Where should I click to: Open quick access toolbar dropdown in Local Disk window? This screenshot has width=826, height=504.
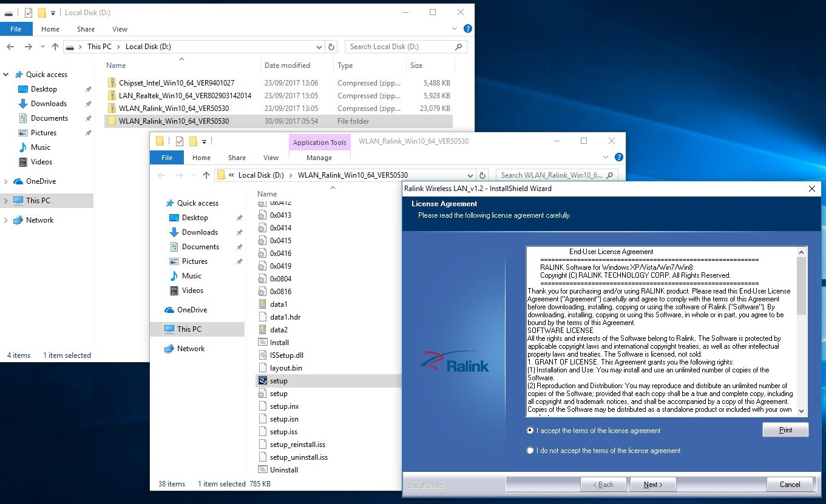(x=53, y=13)
